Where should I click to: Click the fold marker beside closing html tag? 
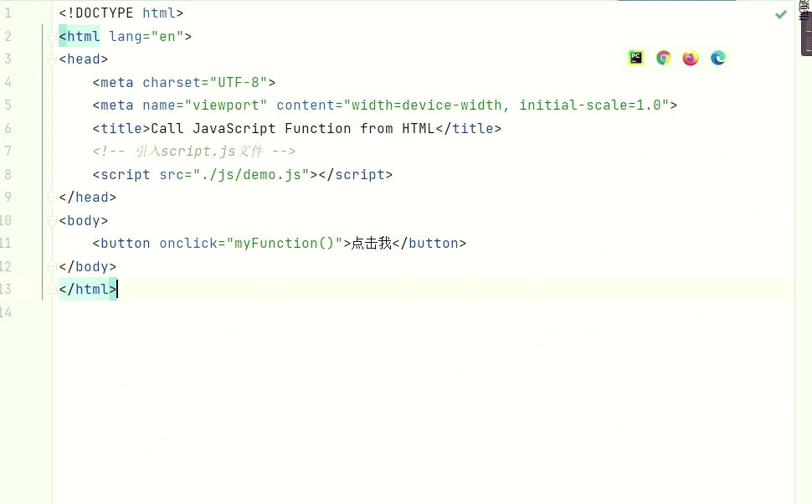[52, 289]
